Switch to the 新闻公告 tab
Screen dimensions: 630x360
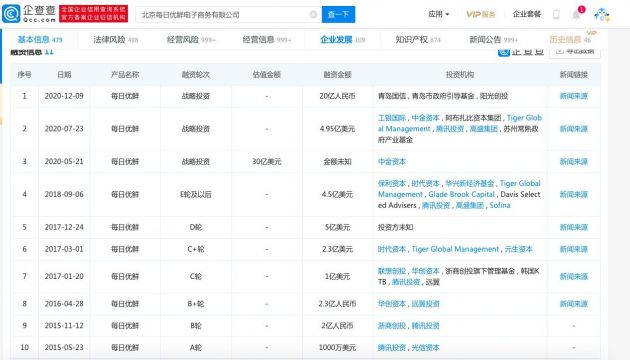tap(494, 39)
